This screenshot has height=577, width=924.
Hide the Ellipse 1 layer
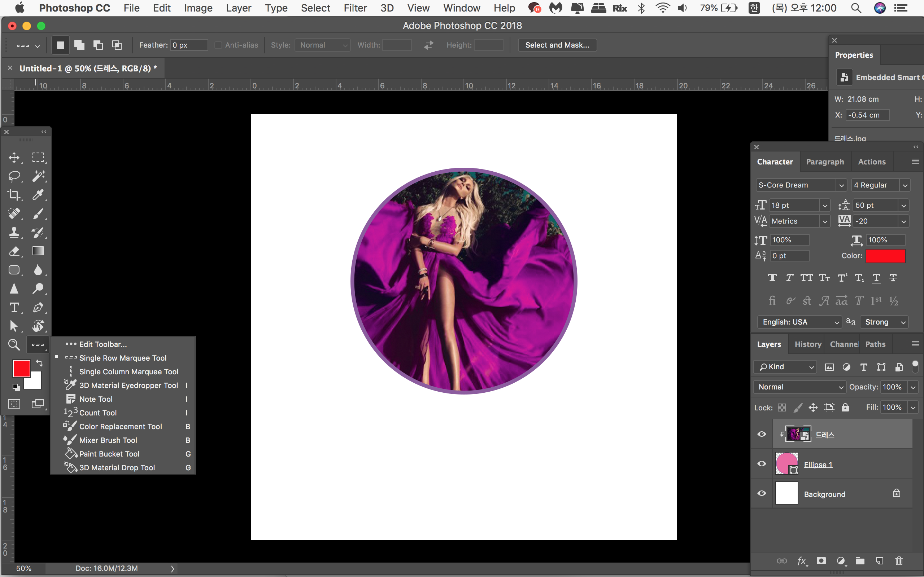click(x=762, y=464)
